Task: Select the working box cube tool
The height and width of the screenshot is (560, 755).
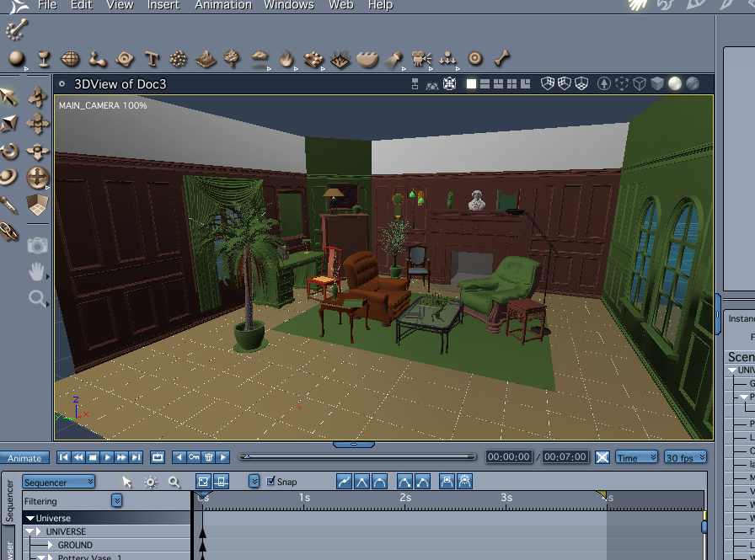Action: (x=37, y=205)
